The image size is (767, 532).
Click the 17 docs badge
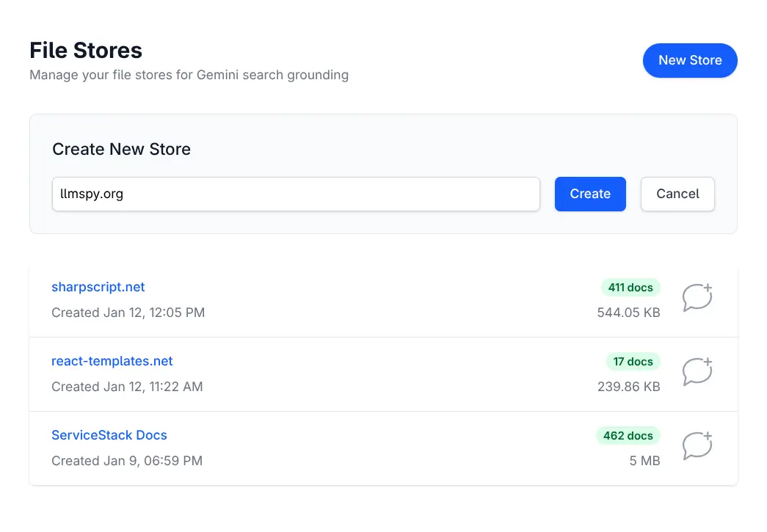coord(633,362)
